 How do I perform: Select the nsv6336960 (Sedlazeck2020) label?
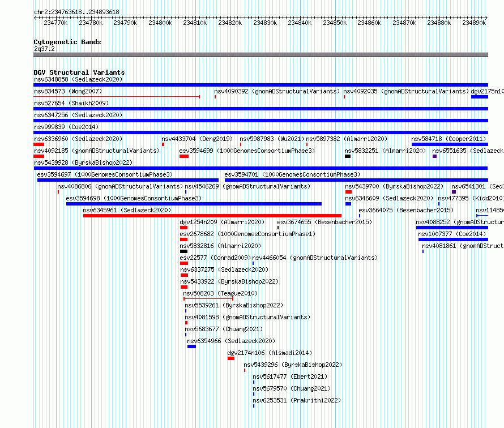click(x=78, y=139)
